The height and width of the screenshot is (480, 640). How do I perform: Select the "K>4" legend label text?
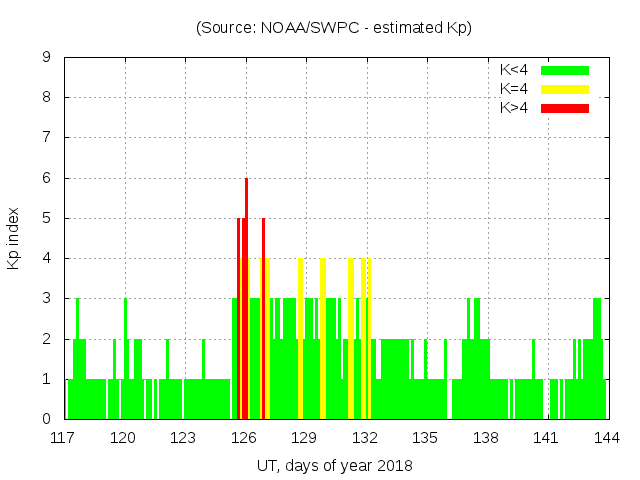(514, 108)
